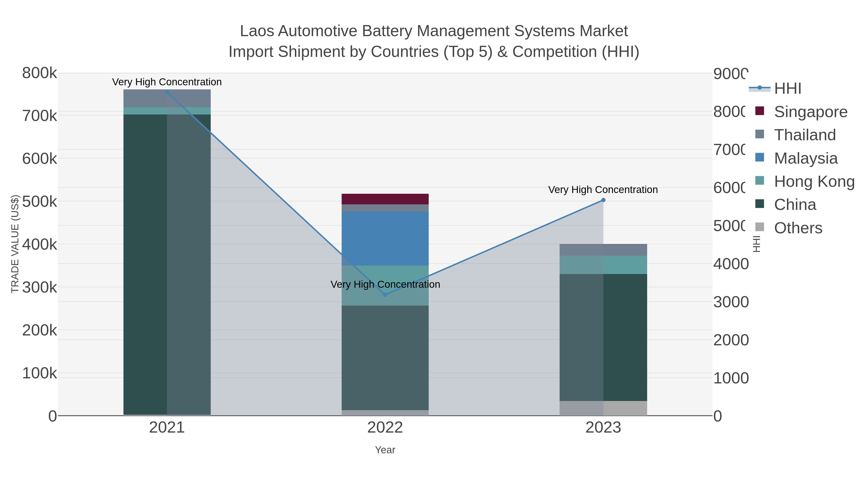Screen dimensions: 868x488
Task: Click the 2022 HHI data point marker
Action: [385, 295]
